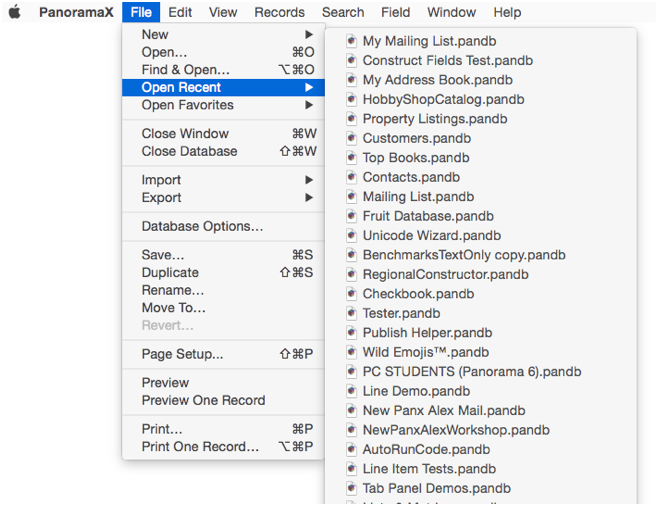Choose Print One Record… entry
This screenshot has height=506, width=658.
click(x=223, y=446)
